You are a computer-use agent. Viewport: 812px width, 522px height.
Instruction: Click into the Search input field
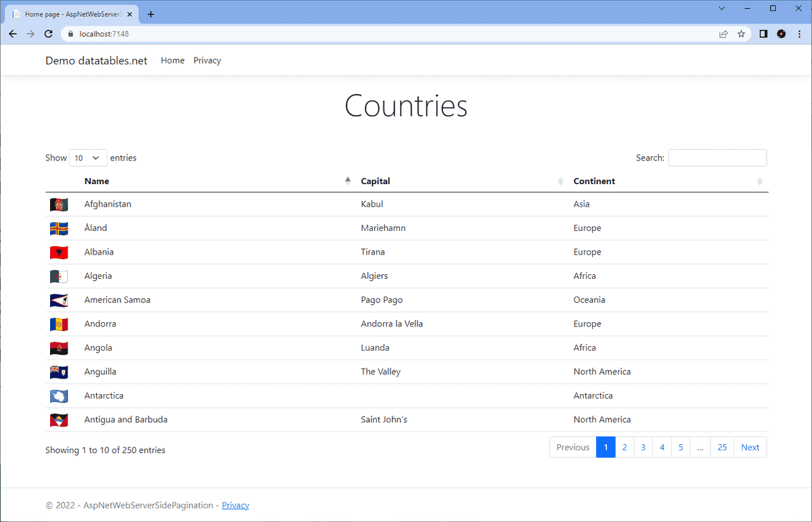coord(717,158)
